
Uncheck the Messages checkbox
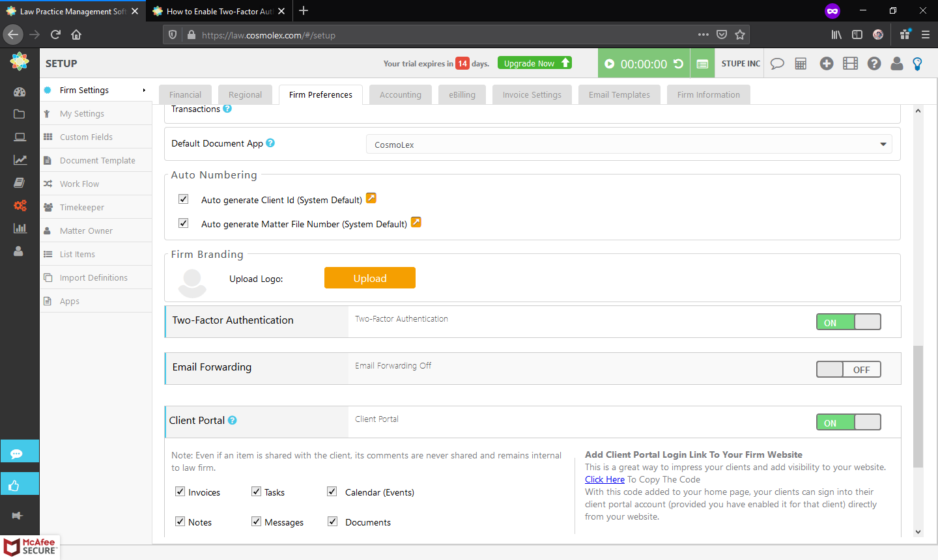coord(257,522)
